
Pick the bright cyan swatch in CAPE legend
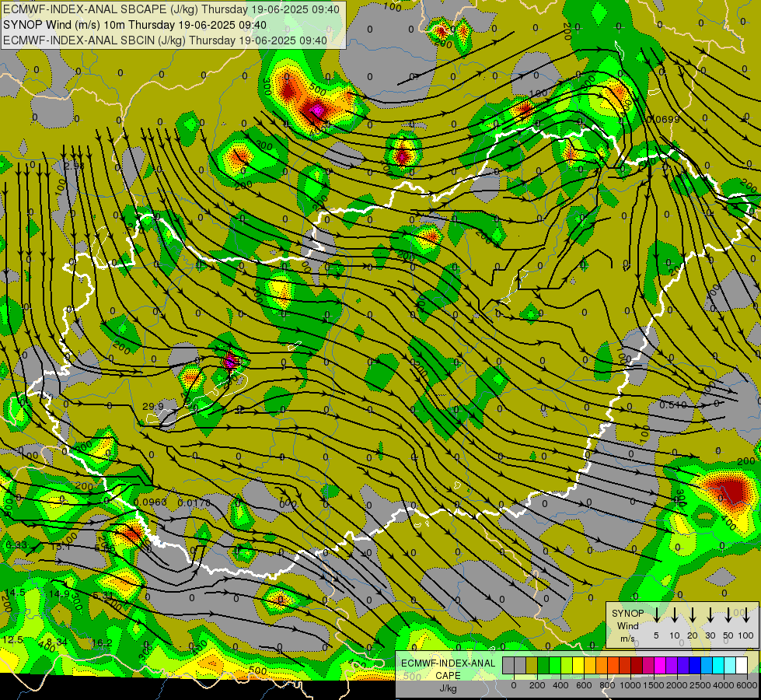tap(718, 666)
